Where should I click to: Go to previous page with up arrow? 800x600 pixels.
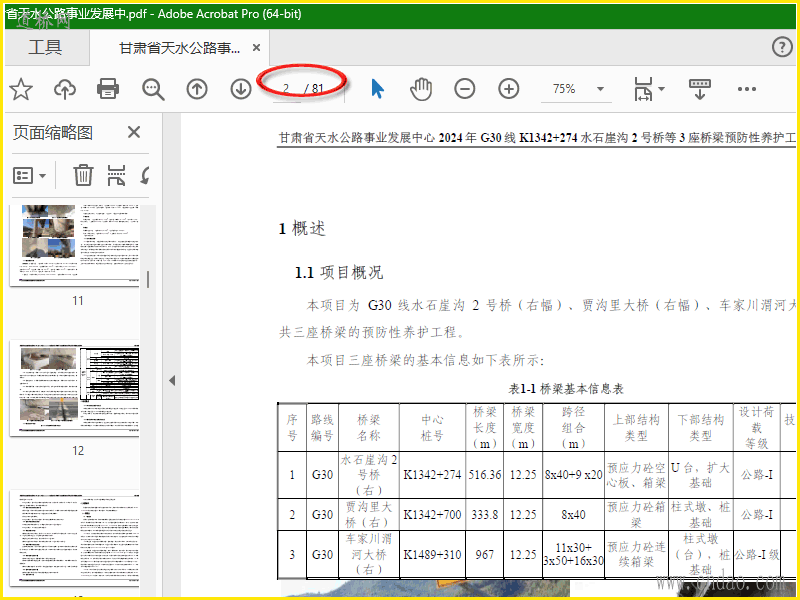(197, 89)
